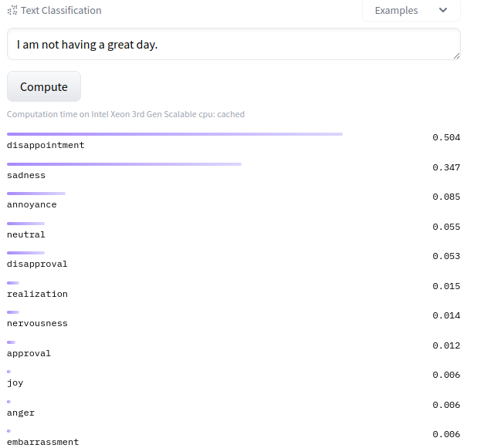Click the anger result label
Viewport: 484px width, 448px height.
pos(21,413)
